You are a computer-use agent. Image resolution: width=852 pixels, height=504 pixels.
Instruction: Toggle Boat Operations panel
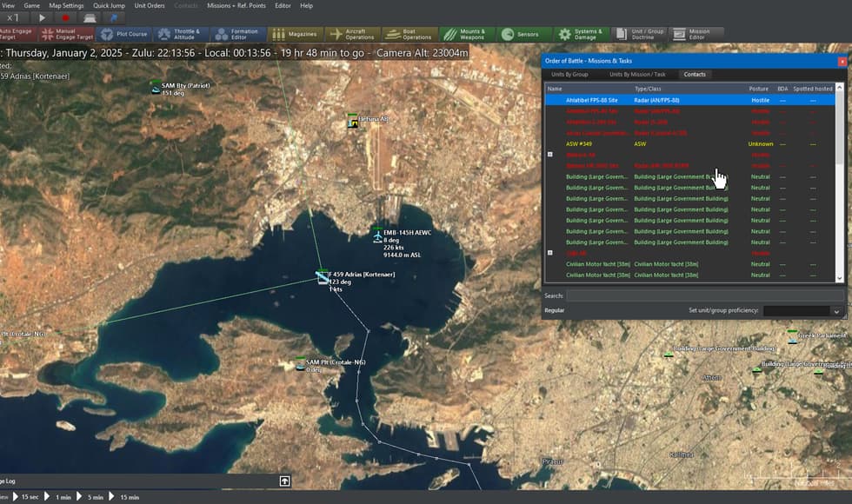point(409,34)
